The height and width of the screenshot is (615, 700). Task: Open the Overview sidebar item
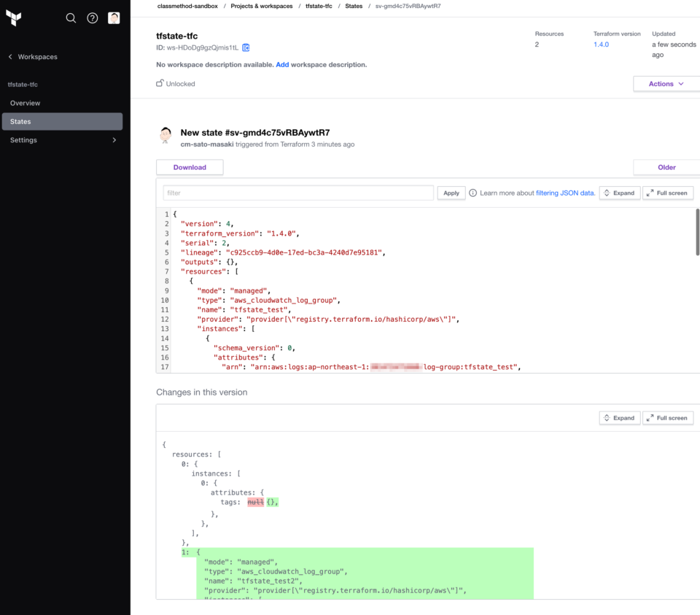coord(62,103)
